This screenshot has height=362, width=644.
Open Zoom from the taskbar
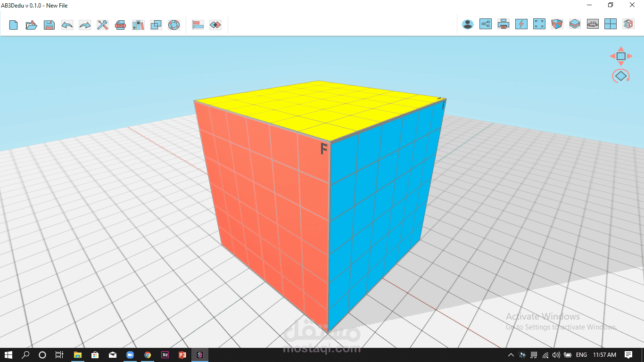pos(130,355)
